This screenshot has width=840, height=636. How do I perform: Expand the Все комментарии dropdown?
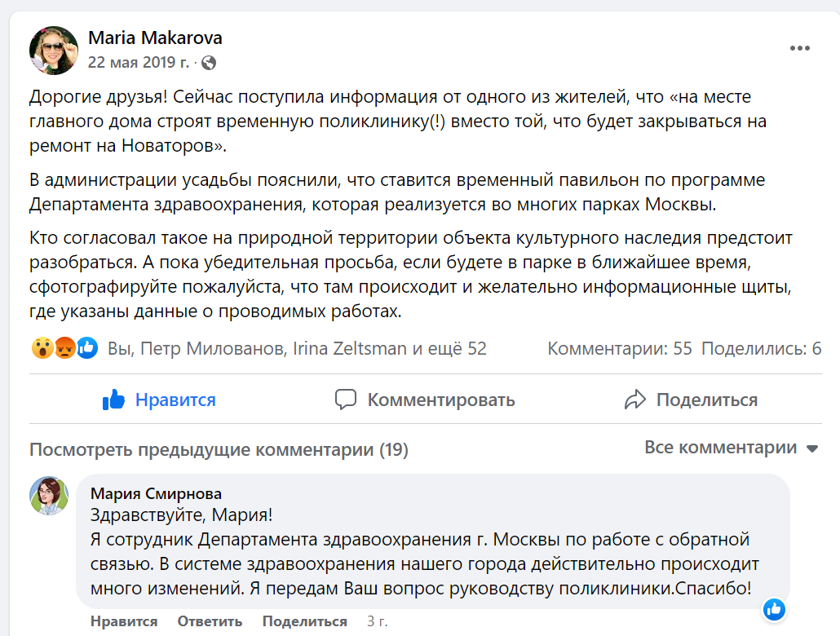coord(731,448)
